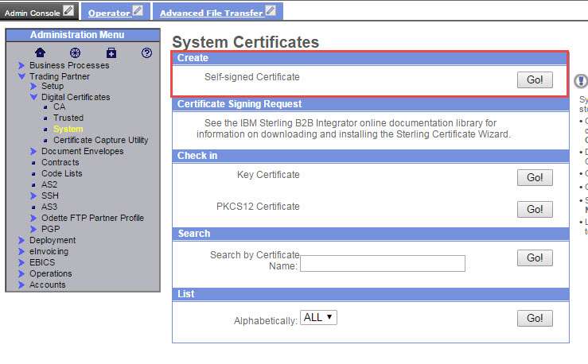Screen dimensions: 588x364
Task: Open help via the question mark icon
Action: coord(146,53)
